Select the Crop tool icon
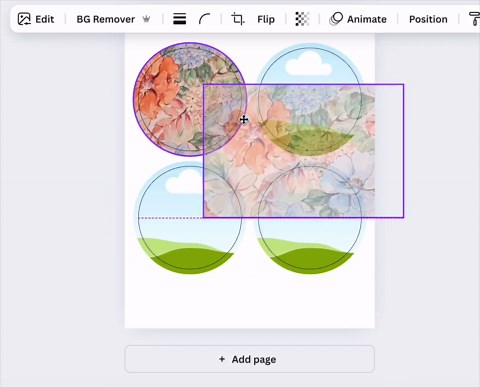Screen dimensions: 480x387 [x=238, y=19]
